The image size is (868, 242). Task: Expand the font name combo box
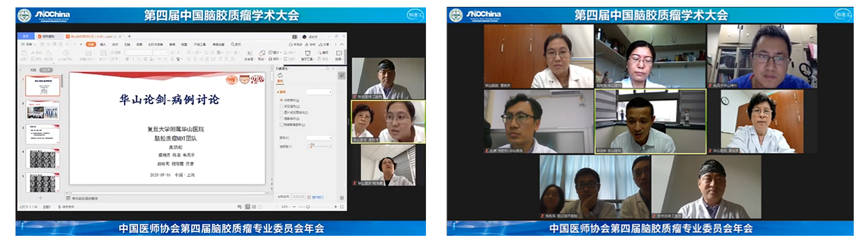[x=138, y=53]
